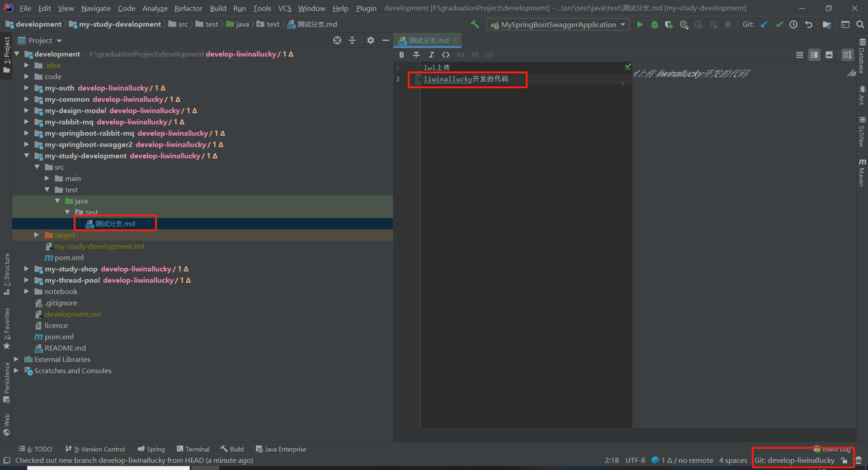Apply bold formatting in Markdown editor

click(401, 55)
